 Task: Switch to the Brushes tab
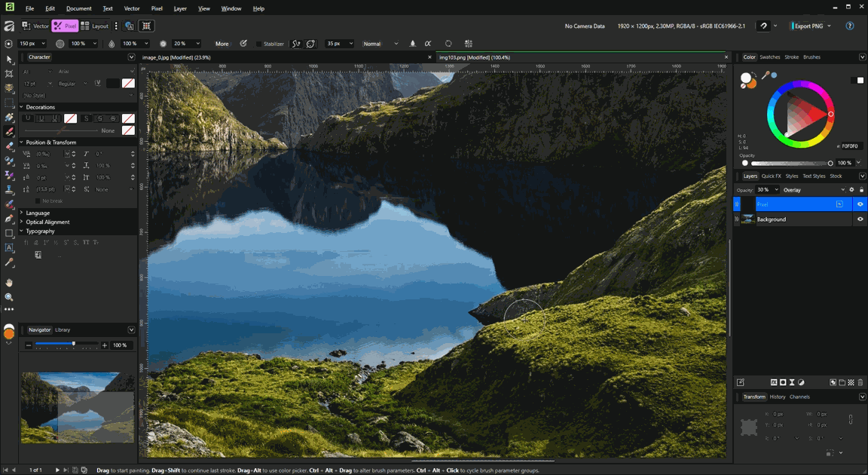(x=811, y=57)
